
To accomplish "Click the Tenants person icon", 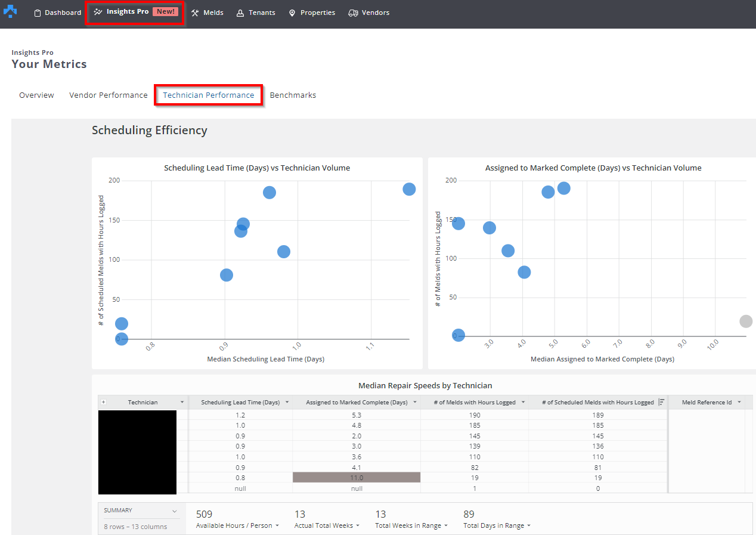I will pyautogui.click(x=240, y=13).
